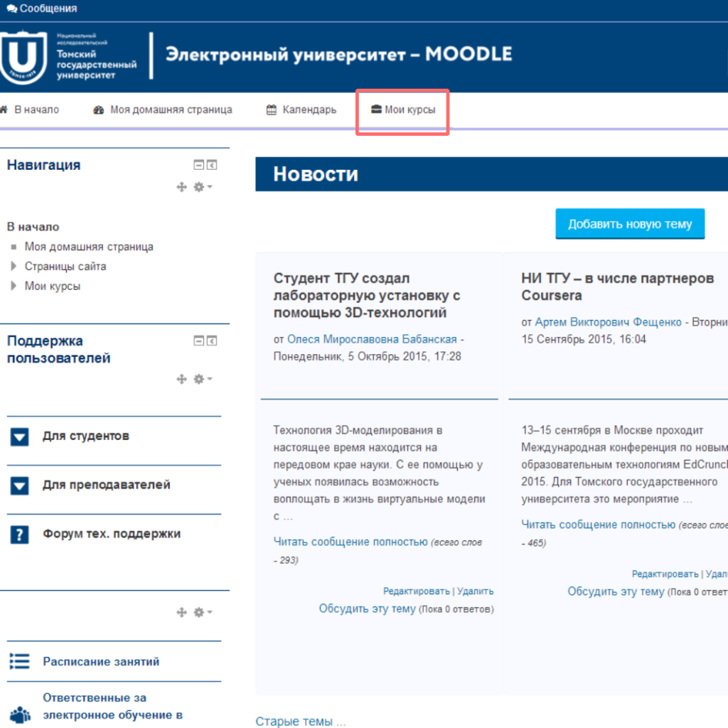Click calendar icon beside Календарь
The height and width of the screenshot is (728, 728).
click(x=272, y=110)
